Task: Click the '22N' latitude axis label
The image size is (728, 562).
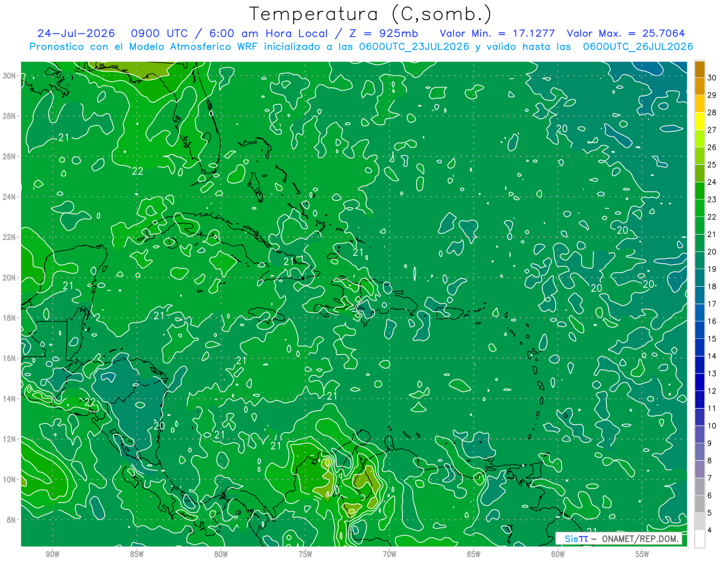Action: 10,237
